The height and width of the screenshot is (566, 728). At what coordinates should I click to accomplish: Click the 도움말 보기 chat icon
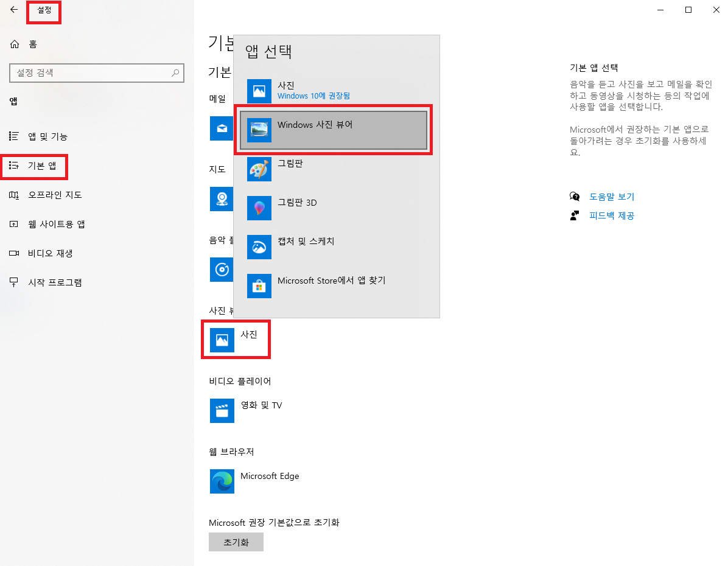coord(575,197)
